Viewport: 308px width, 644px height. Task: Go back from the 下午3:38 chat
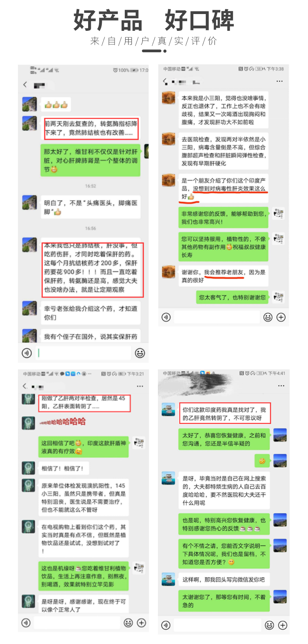pyautogui.click(x=165, y=81)
